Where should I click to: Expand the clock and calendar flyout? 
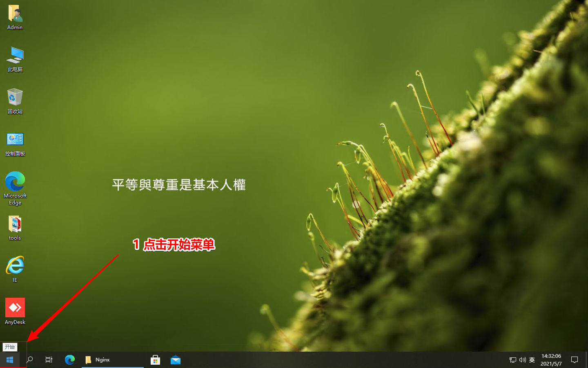pyautogui.click(x=551, y=360)
